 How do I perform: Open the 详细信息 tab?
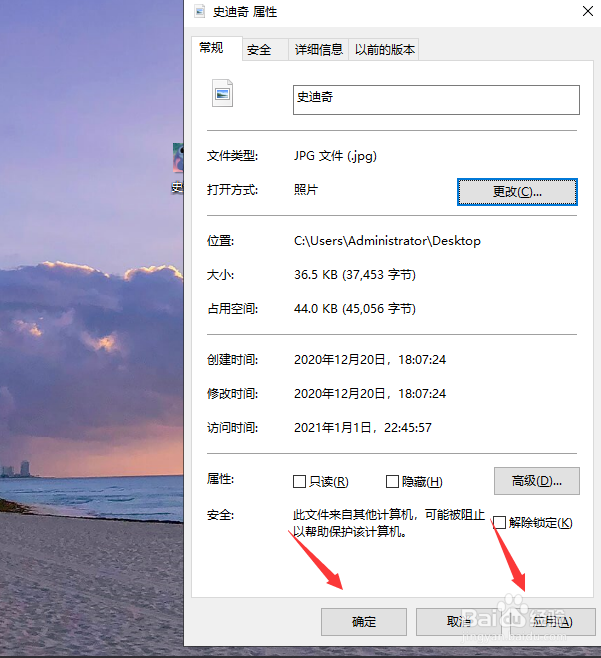coord(319,50)
